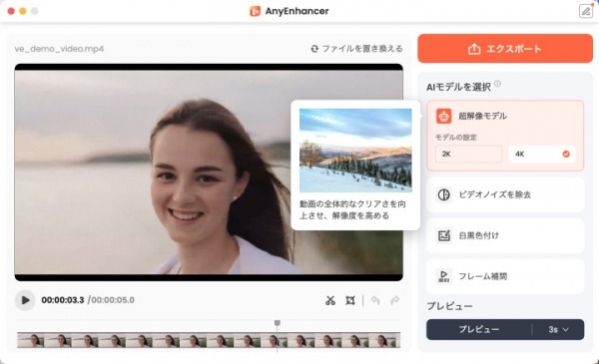Click the orange エクスポート button
This screenshot has width=599, height=364.
[505, 49]
